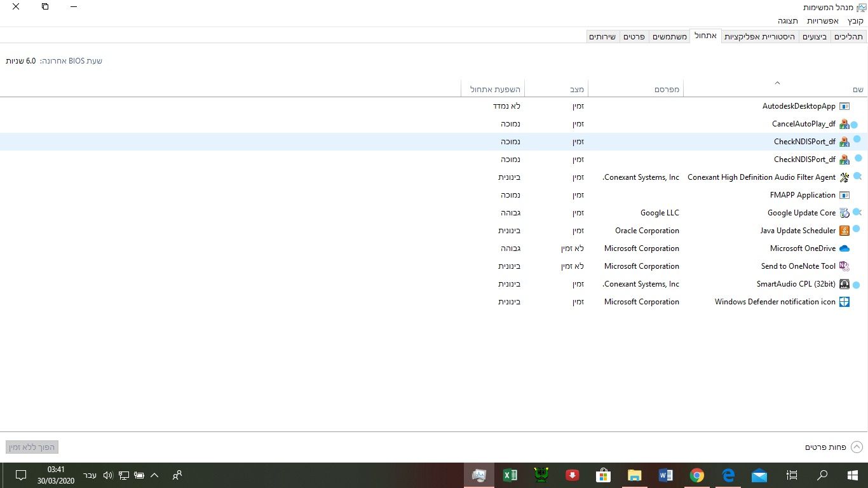Click the Conexant Audio Filter Agent icon
This screenshot has height=488, width=868.
844,177
